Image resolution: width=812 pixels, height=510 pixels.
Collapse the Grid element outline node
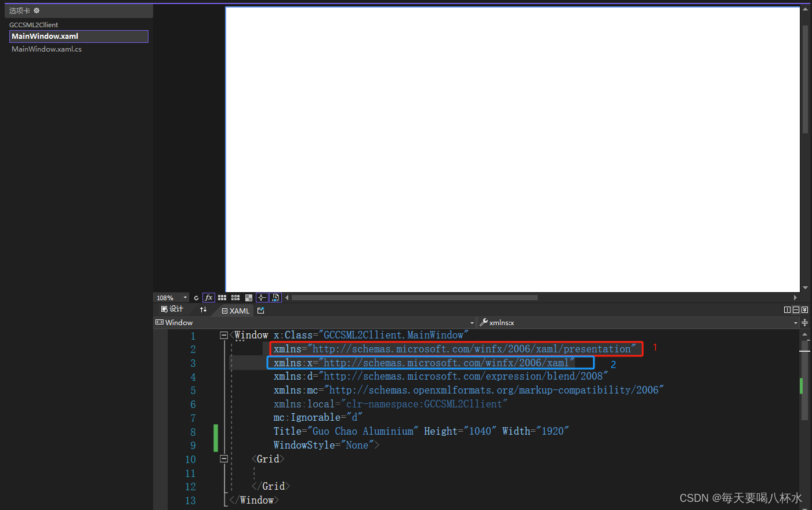pos(224,459)
